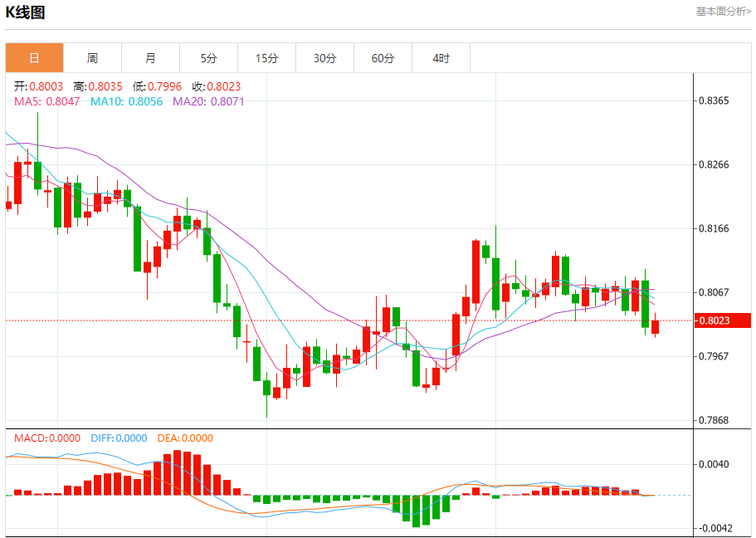
Task: Select the 日 daily chart tab
Action: coord(34,58)
